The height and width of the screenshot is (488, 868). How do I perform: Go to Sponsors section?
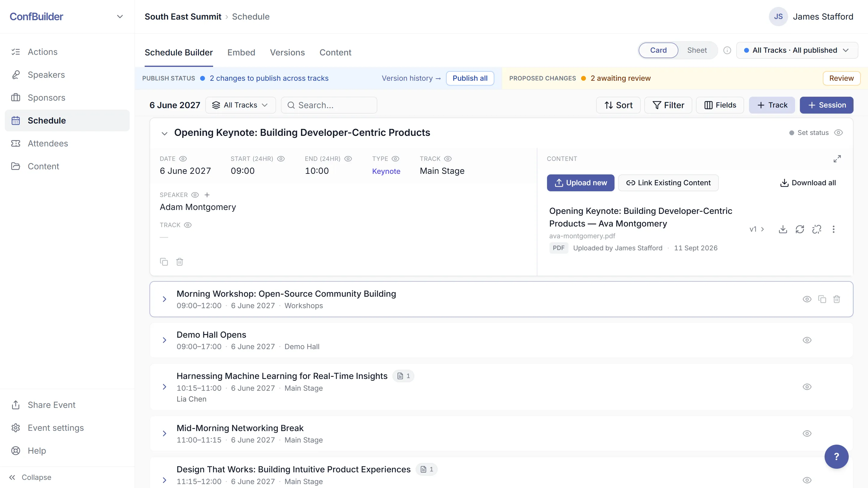tap(67, 98)
